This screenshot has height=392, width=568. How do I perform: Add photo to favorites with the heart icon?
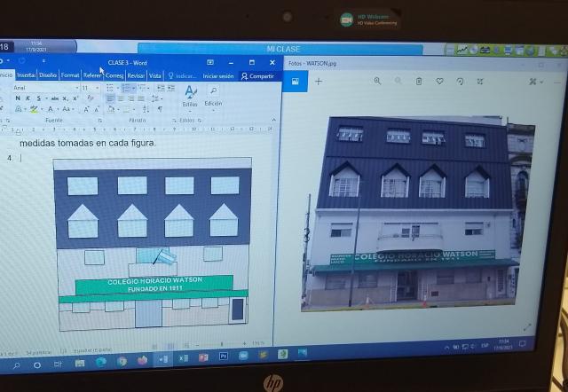click(x=439, y=82)
